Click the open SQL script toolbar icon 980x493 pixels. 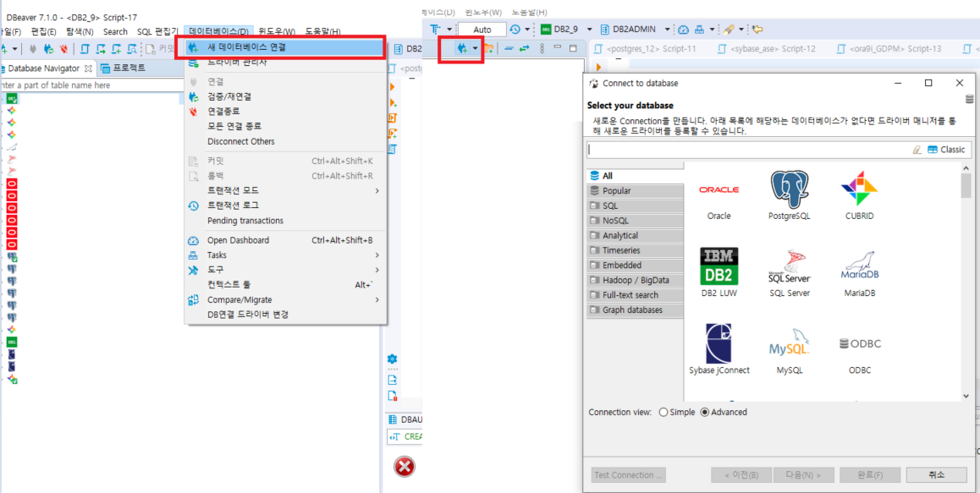pyautogui.click(x=85, y=49)
